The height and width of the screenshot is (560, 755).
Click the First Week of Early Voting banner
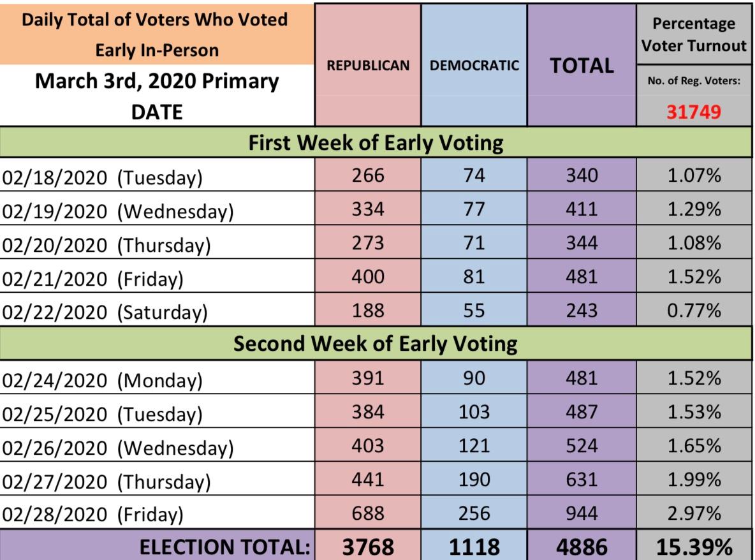[376, 143]
